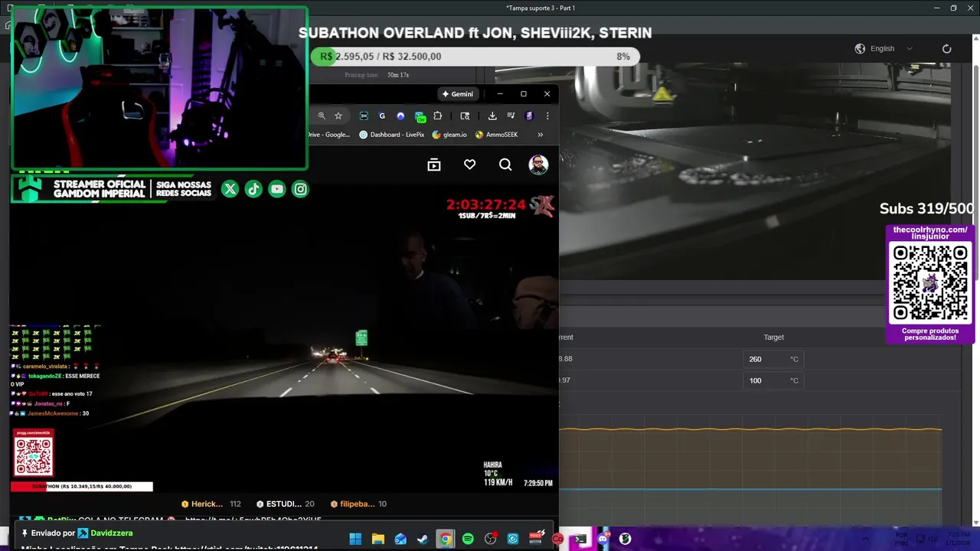
Task: Open the red circle taskbar app
Action: (558, 539)
